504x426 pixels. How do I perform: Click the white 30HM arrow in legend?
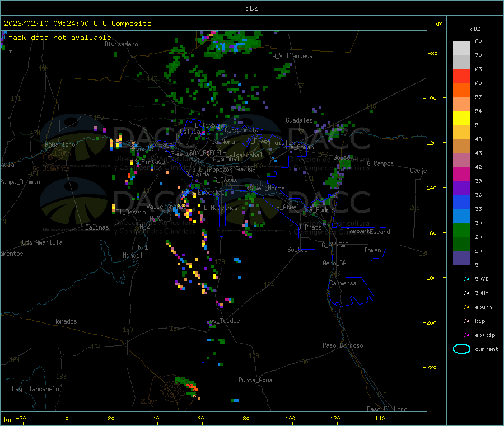(461, 293)
